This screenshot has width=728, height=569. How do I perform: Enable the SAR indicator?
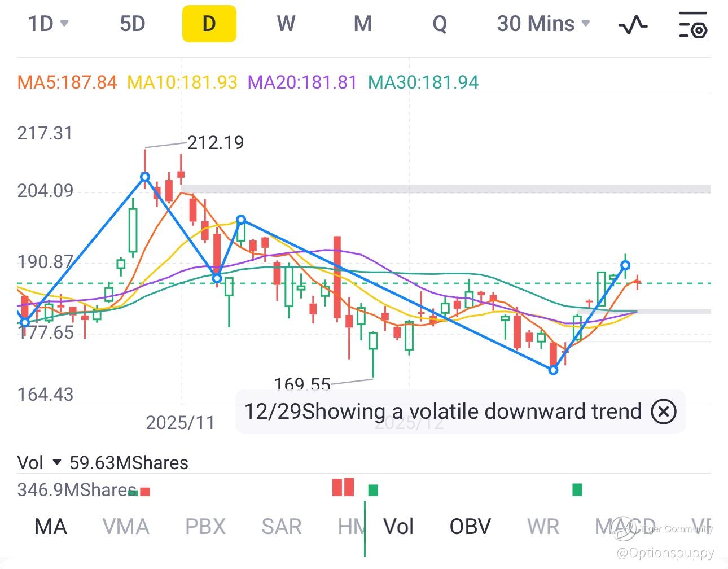282,527
